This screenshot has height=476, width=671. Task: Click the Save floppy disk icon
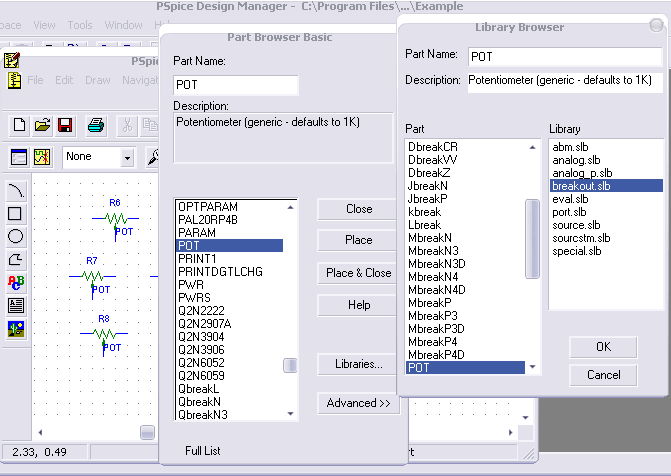click(65, 125)
